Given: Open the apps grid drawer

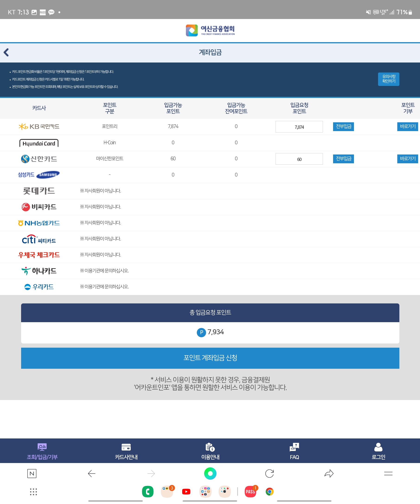Looking at the screenshot, I should point(33,492).
